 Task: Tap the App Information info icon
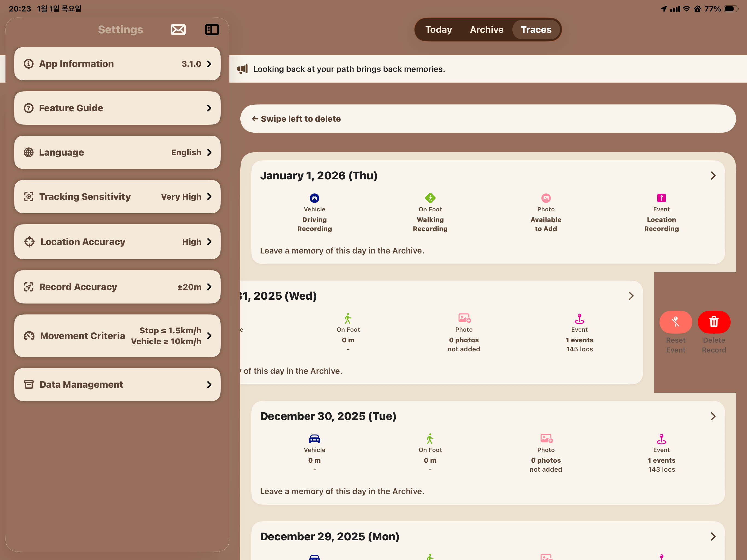[x=29, y=64]
